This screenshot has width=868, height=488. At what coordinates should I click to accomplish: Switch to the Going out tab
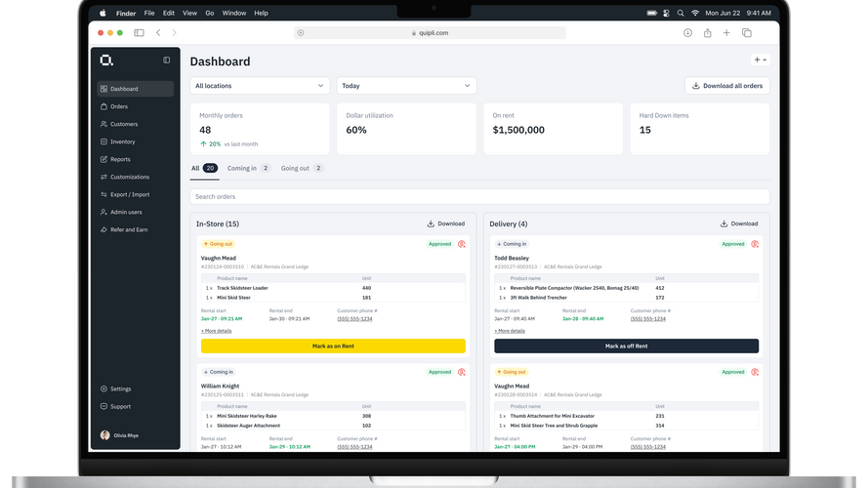302,168
